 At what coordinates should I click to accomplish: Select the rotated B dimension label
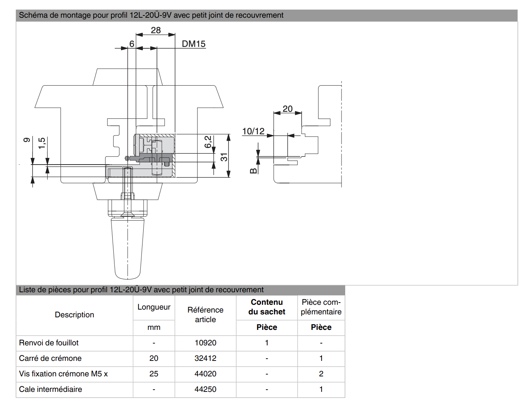(253, 171)
